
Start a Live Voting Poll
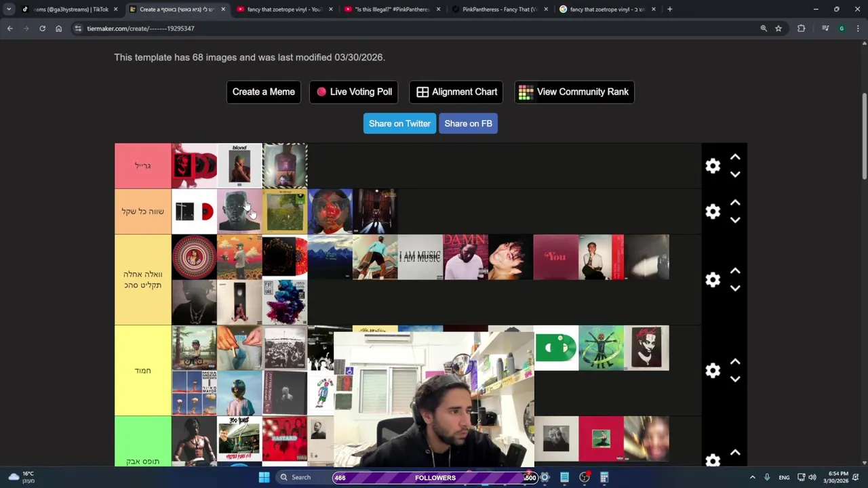click(x=354, y=92)
